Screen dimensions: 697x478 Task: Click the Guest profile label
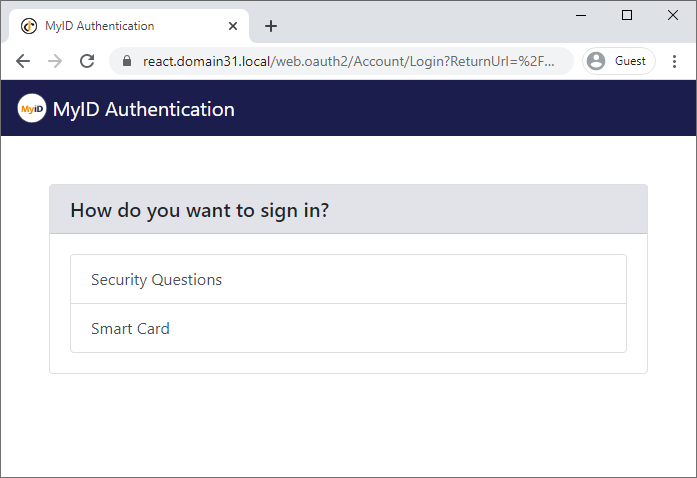(630, 61)
